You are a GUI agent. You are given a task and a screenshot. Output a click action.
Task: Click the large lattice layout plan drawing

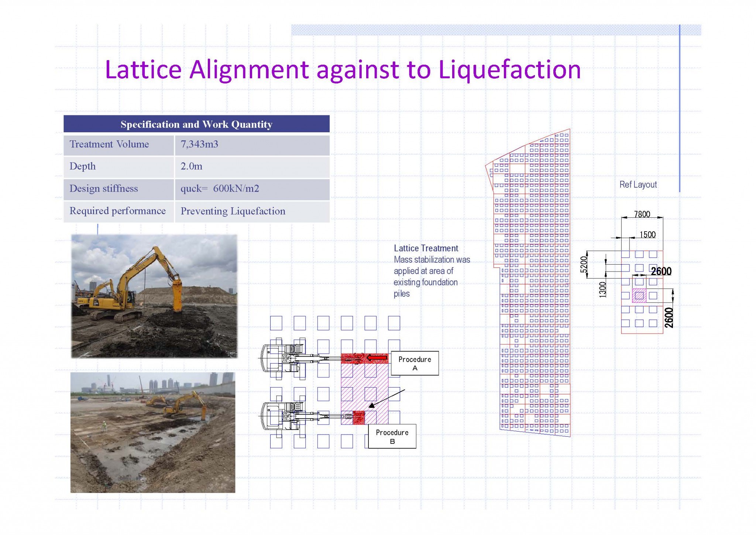(x=528, y=283)
